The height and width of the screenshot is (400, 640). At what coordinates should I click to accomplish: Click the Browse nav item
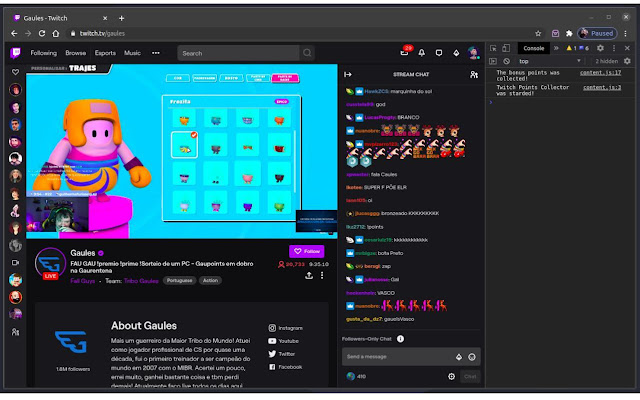76,53
